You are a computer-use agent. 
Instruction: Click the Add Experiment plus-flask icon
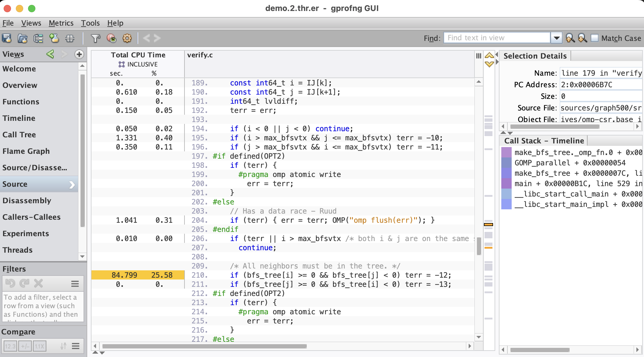[54, 38]
